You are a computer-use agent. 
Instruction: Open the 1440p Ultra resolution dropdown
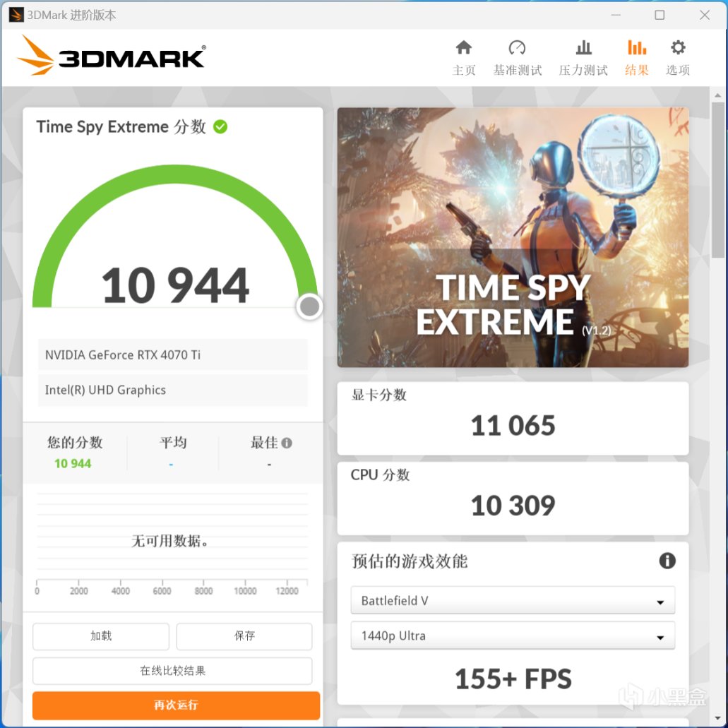click(x=513, y=635)
